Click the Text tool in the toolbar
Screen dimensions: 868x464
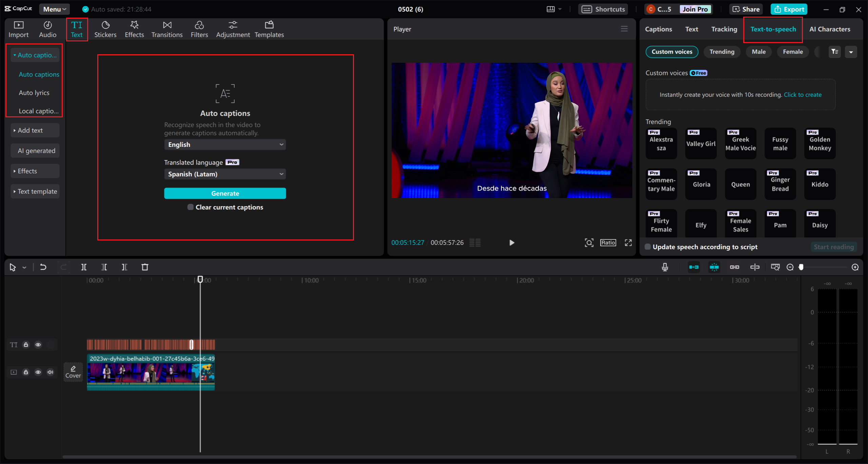(x=76, y=29)
